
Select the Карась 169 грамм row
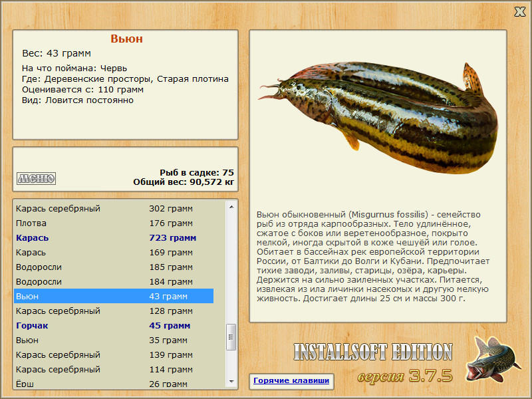pyautogui.click(x=114, y=253)
